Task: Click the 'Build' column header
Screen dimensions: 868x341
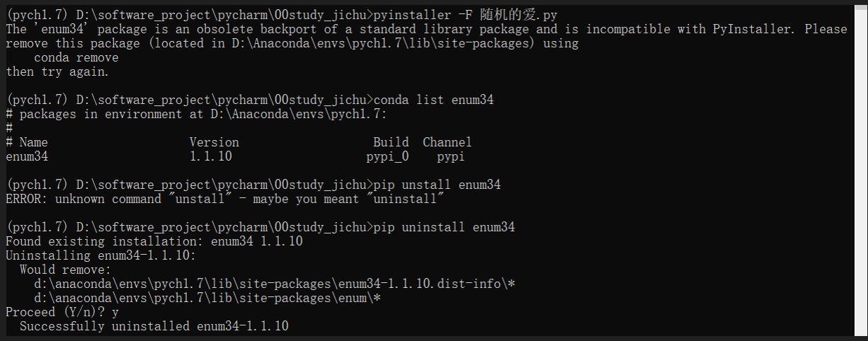Action: point(391,142)
